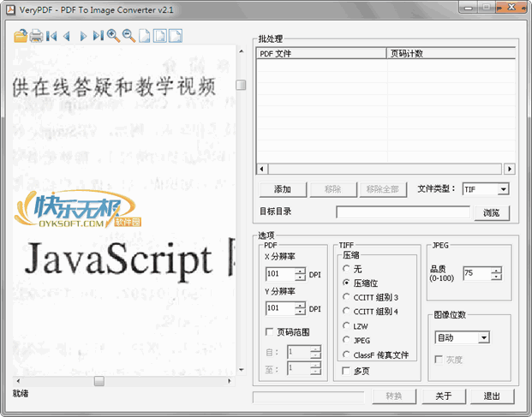532x417 pixels.
Task: Click the preview horizontal scrollbar thumb
Action: coord(99,381)
